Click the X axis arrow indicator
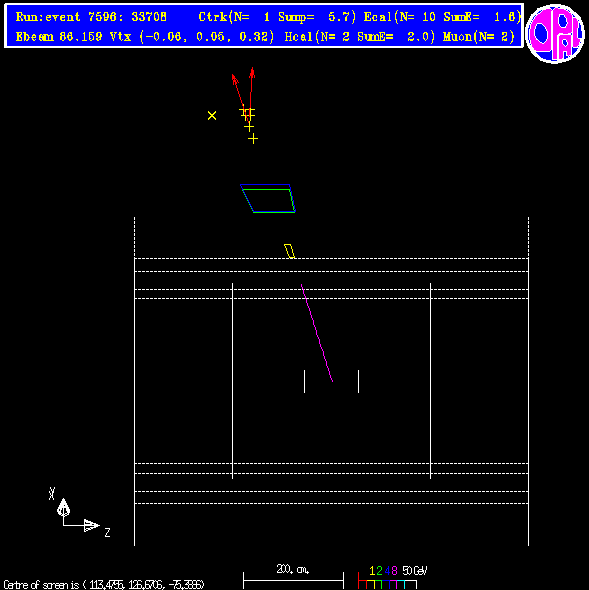 (x=63, y=507)
